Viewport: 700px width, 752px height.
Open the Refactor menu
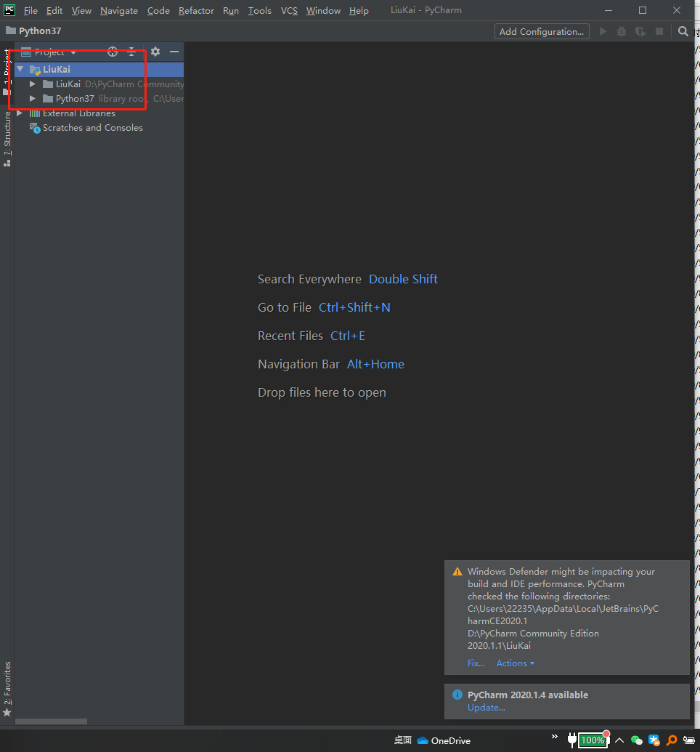(196, 11)
